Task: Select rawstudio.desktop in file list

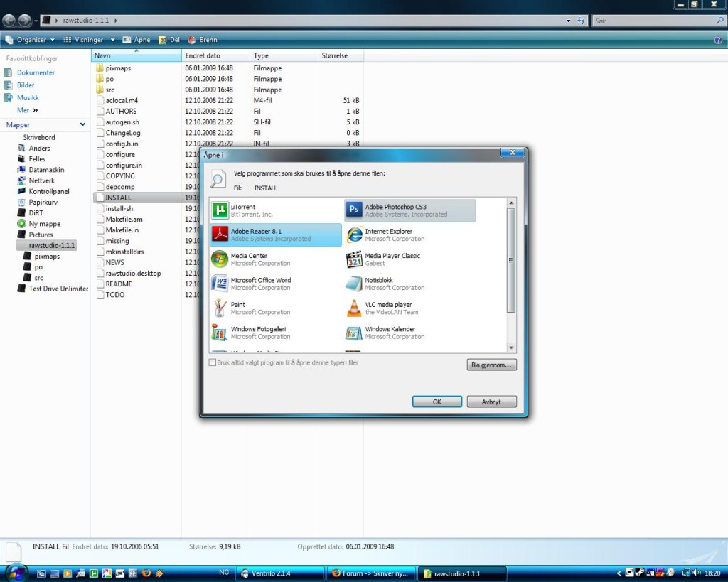Action: point(133,274)
